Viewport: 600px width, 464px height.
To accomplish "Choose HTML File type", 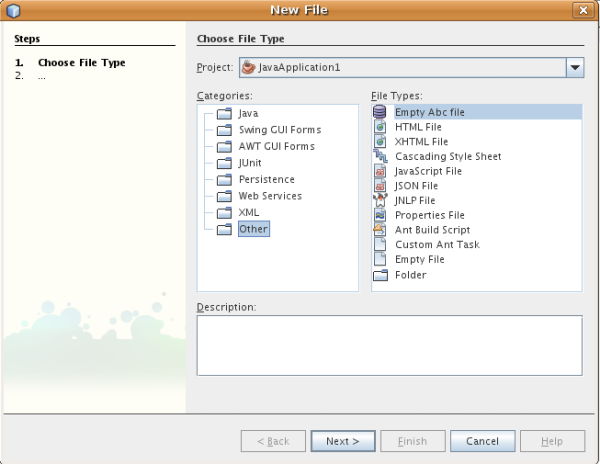I will point(418,127).
